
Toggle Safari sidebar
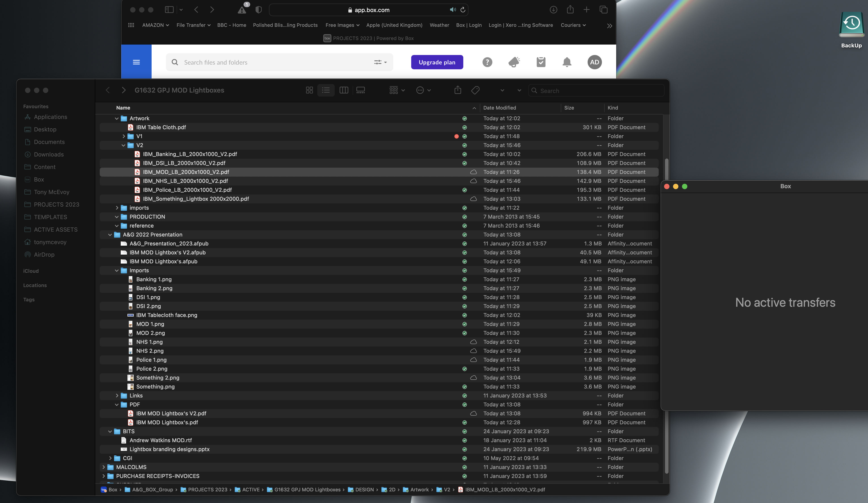169,10
